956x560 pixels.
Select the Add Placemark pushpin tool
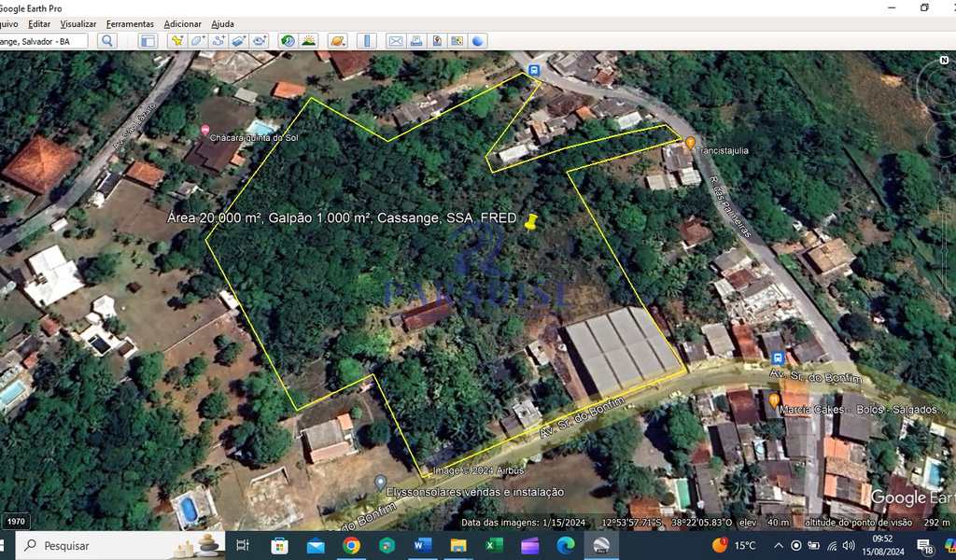pyautogui.click(x=177, y=41)
